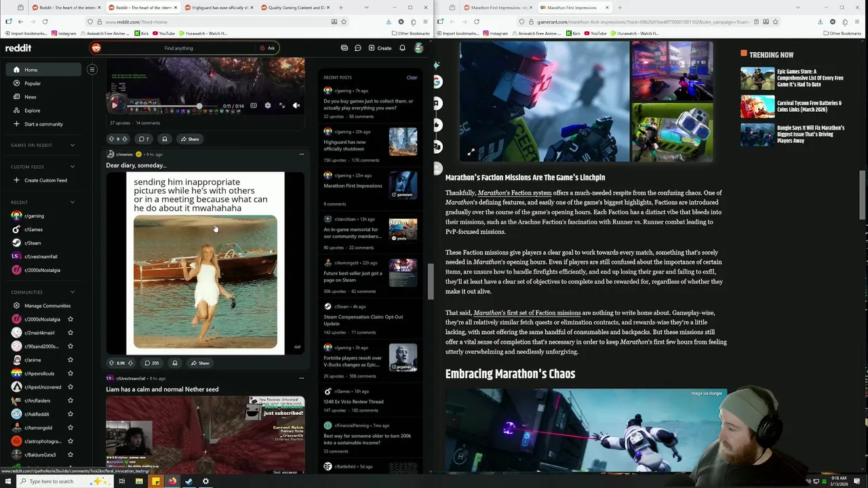Open Reddit notifications bell
This screenshot has height=488, width=868.
click(x=402, y=48)
